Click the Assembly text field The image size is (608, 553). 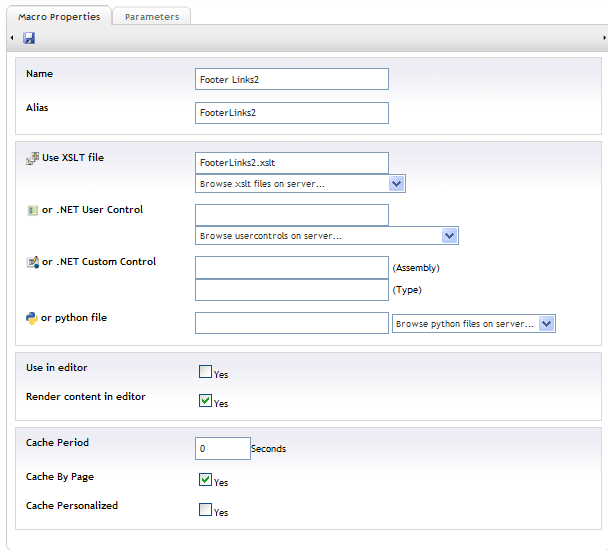click(292, 267)
